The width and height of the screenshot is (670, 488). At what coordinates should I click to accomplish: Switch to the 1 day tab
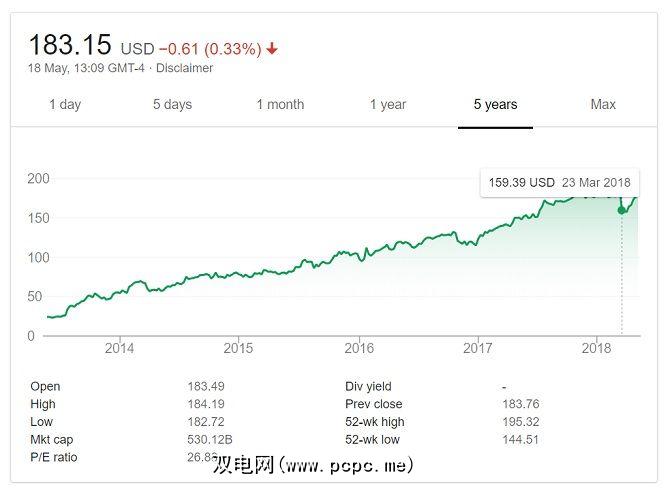click(x=65, y=104)
